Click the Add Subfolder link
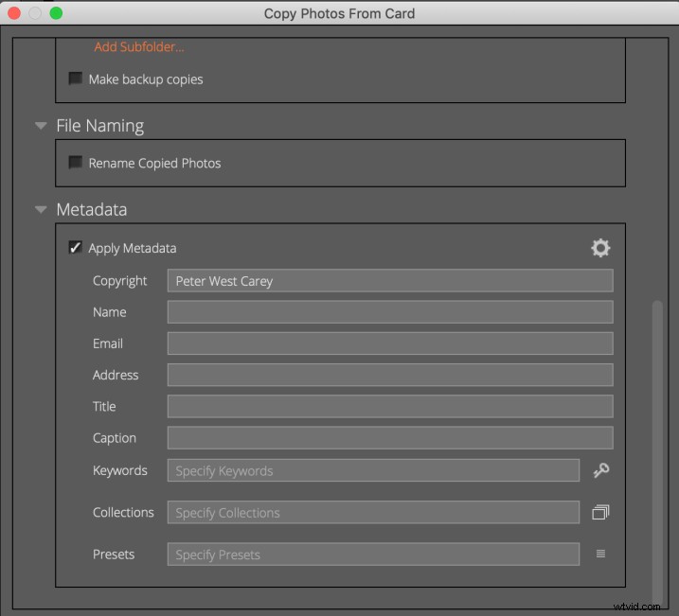 pyautogui.click(x=138, y=46)
